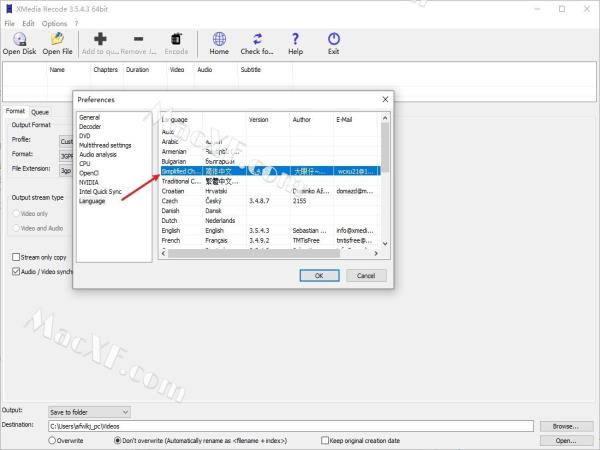This screenshot has width=600, height=450.
Task: Click the Remove job minus icon
Action: (139, 39)
